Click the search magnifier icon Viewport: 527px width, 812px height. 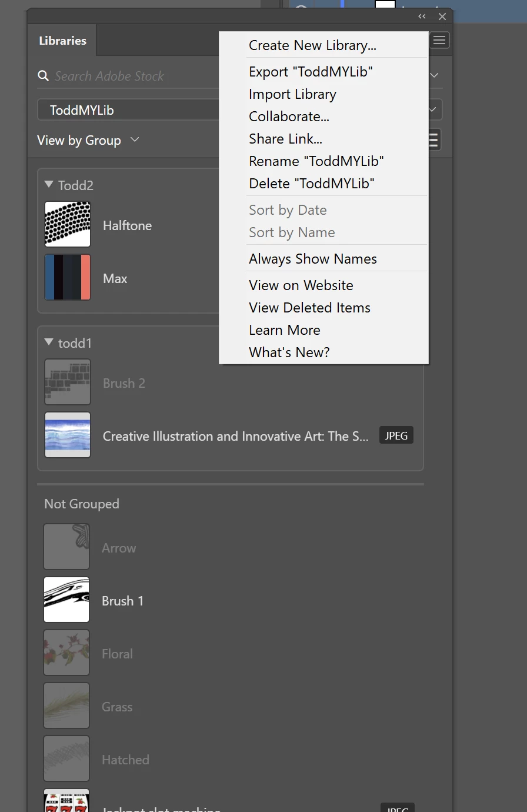(43, 76)
